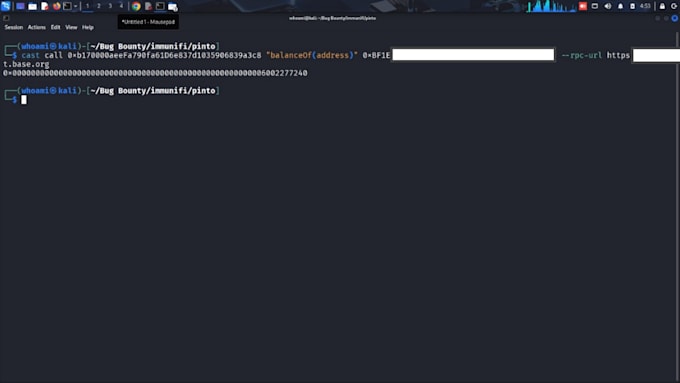Click the panel clock showing 4:53
This screenshot has width=680, height=383.
(x=645, y=6)
